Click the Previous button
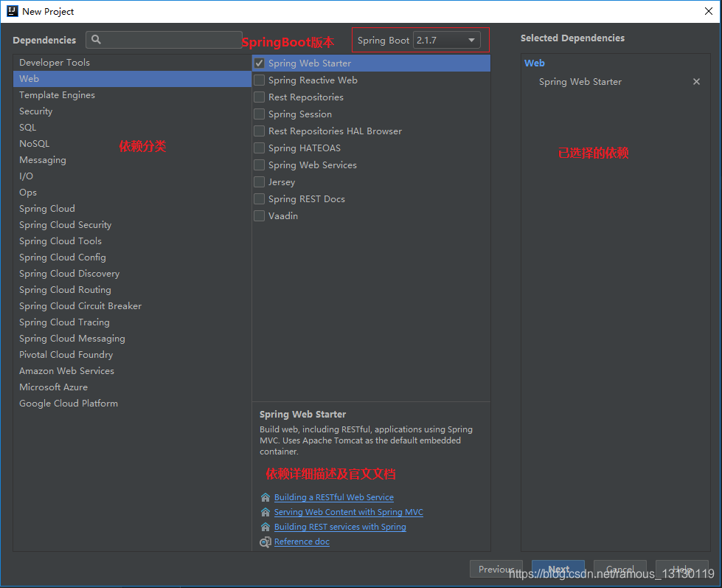The image size is (722, 588). click(x=496, y=569)
